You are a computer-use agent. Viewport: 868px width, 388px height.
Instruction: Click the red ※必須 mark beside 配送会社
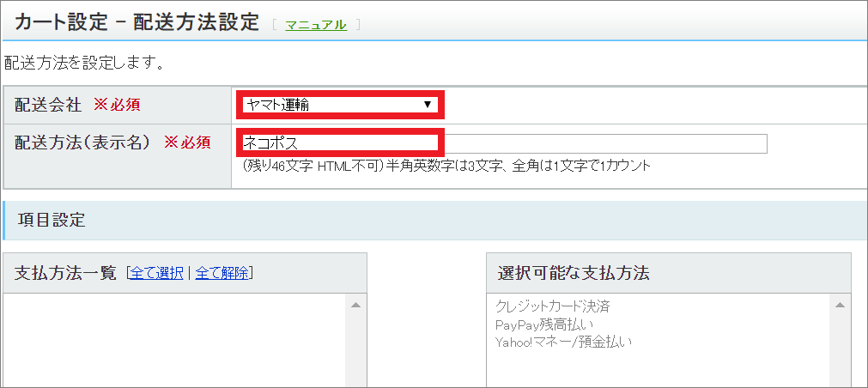(117, 105)
